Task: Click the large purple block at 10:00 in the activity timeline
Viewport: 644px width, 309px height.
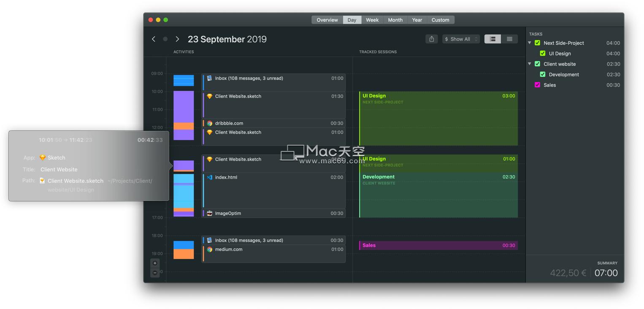Action: 184,107
